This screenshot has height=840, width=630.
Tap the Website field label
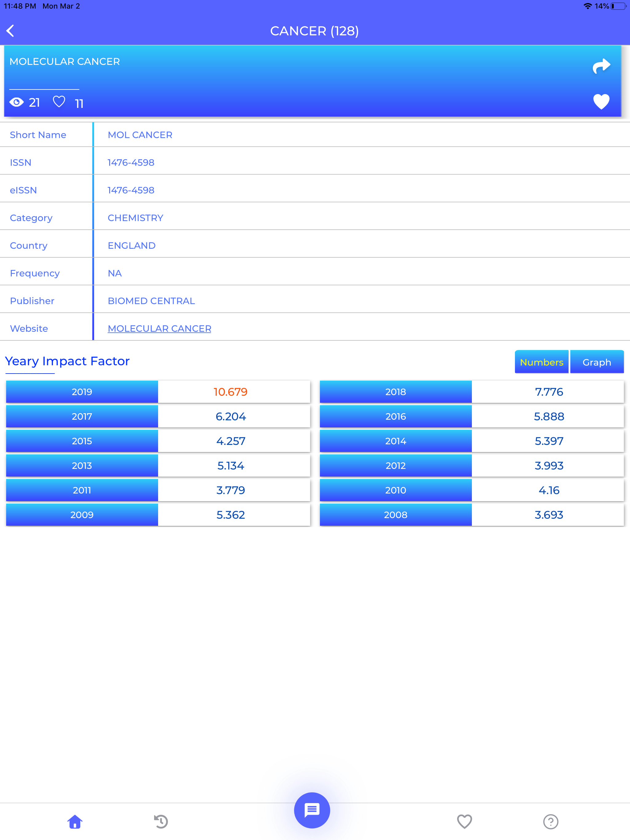click(x=29, y=328)
